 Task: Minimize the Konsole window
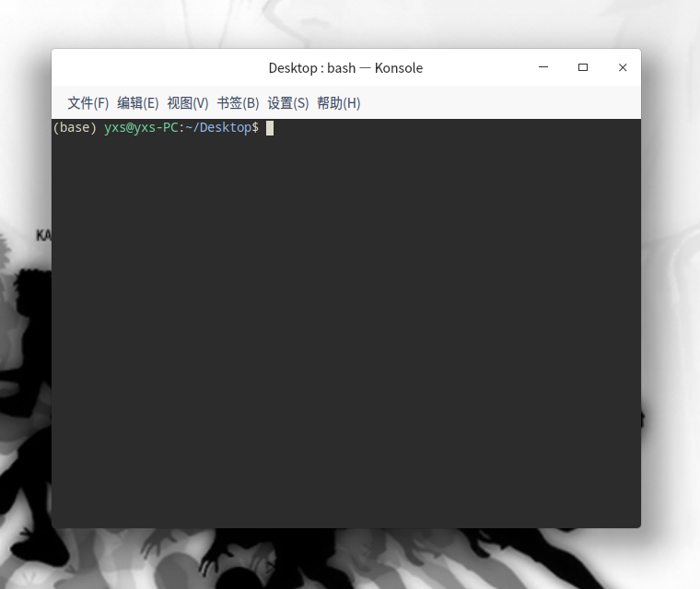coord(543,67)
